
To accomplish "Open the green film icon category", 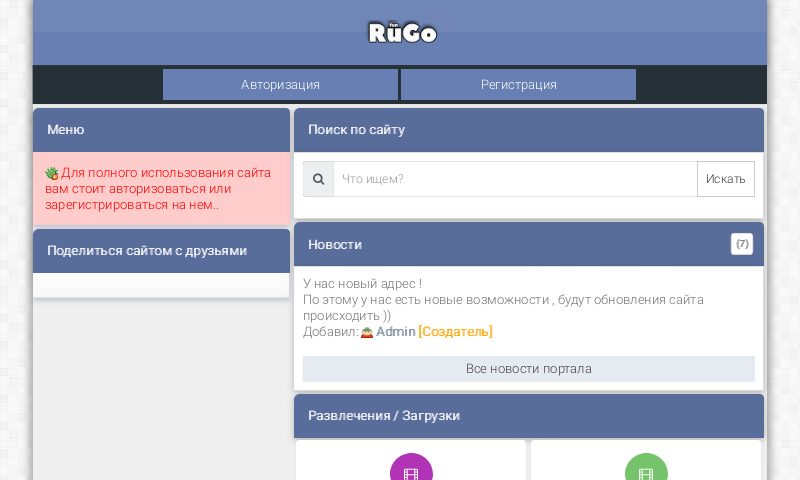I will pyautogui.click(x=646, y=470).
